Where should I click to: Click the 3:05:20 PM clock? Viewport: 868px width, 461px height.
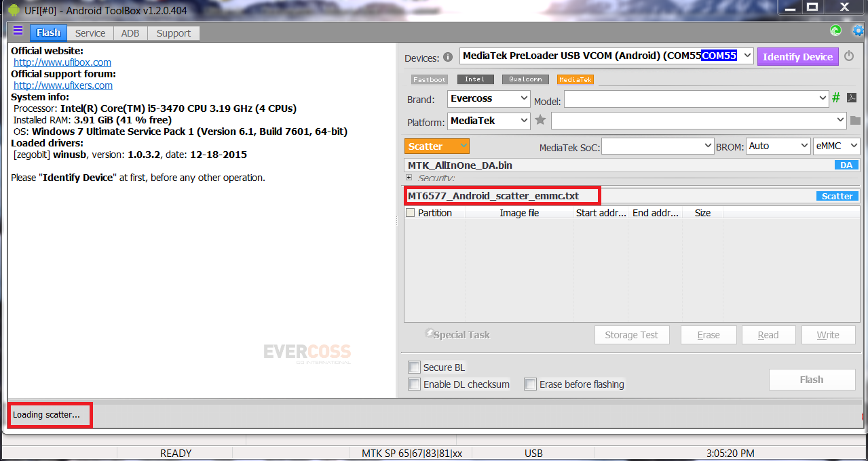pos(730,454)
